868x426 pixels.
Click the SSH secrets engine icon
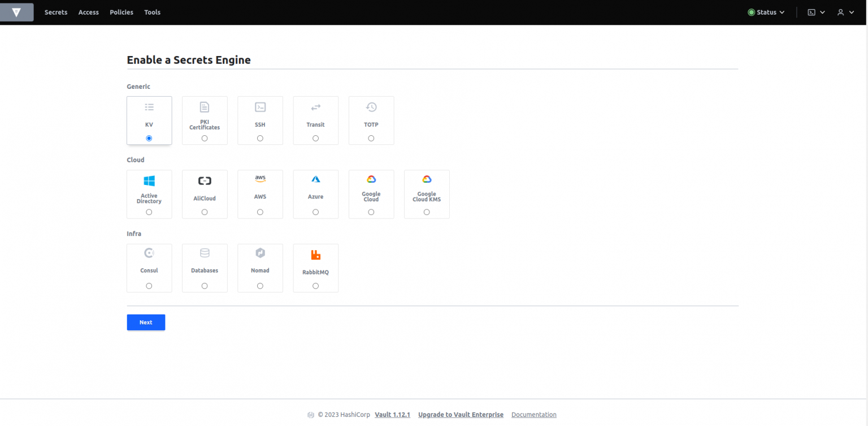point(260,106)
